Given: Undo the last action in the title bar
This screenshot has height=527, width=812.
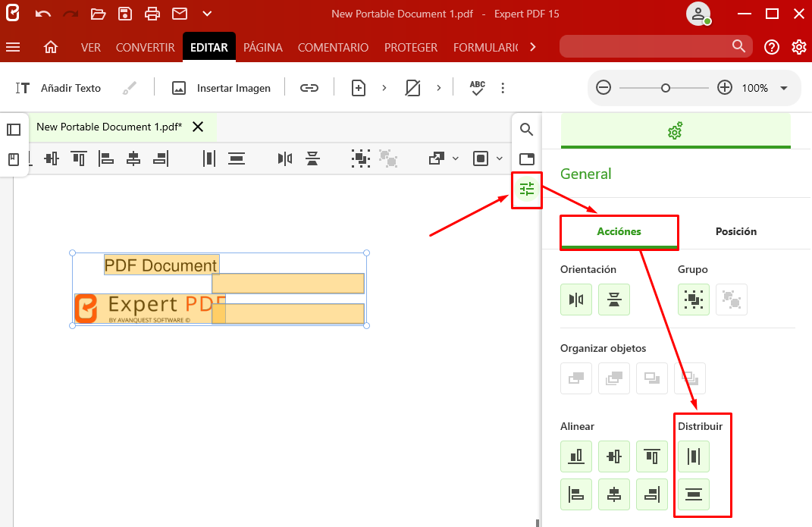Looking at the screenshot, I should point(43,14).
